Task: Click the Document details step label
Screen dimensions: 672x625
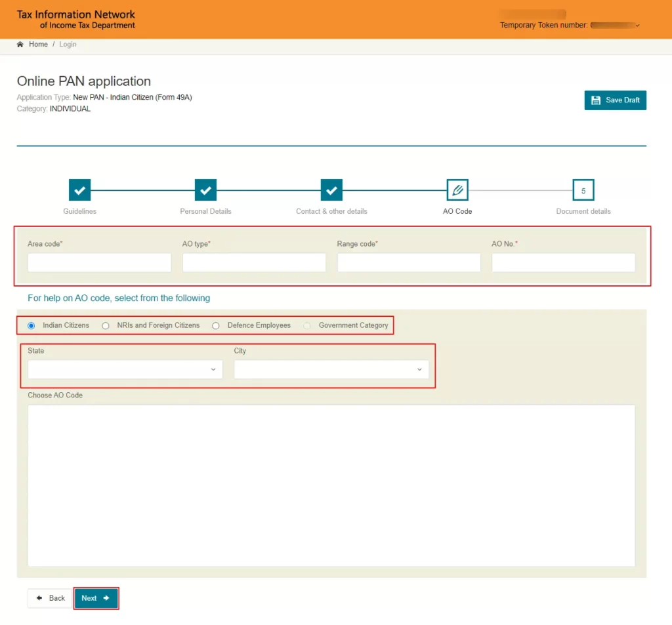Action: 583,212
